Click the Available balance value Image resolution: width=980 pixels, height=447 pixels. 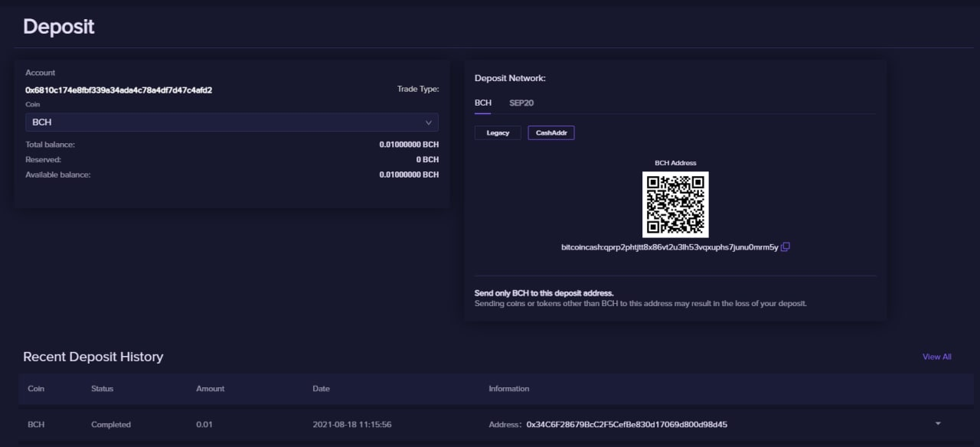point(409,175)
